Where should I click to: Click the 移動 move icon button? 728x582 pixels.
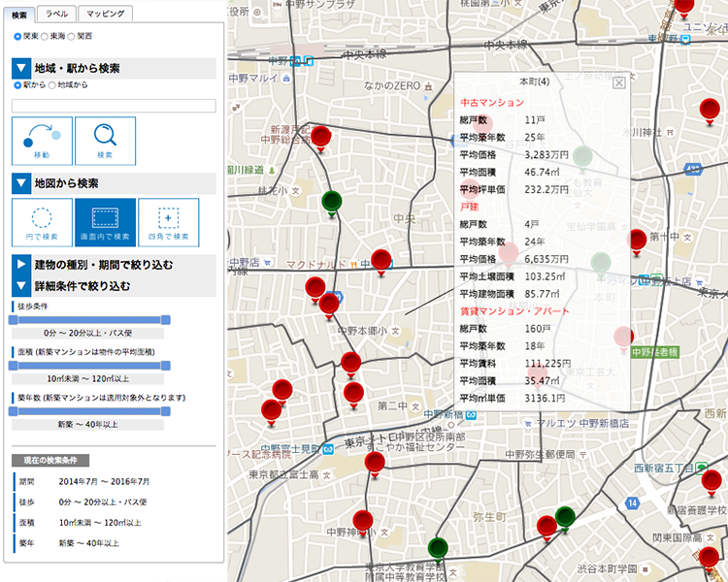click(x=43, y=141)
